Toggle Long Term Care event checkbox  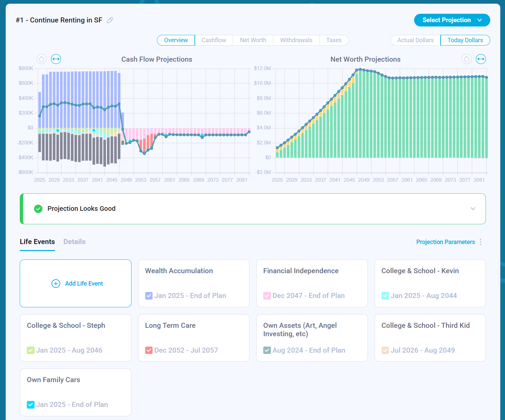pos(149,350)
